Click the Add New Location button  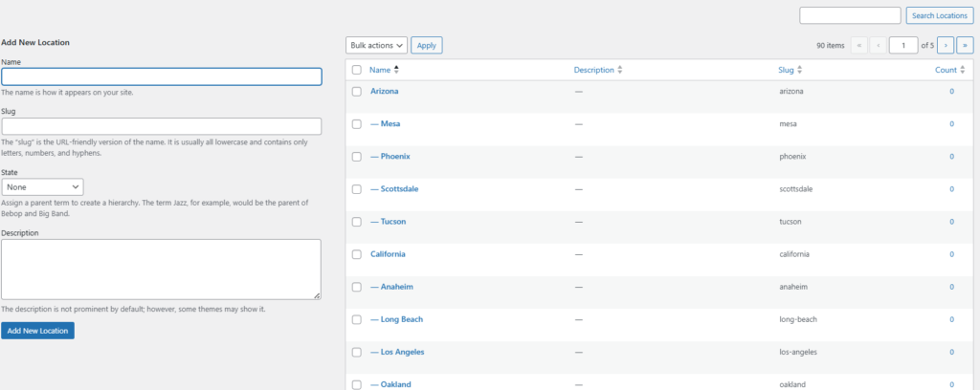(x=37, y=331)
